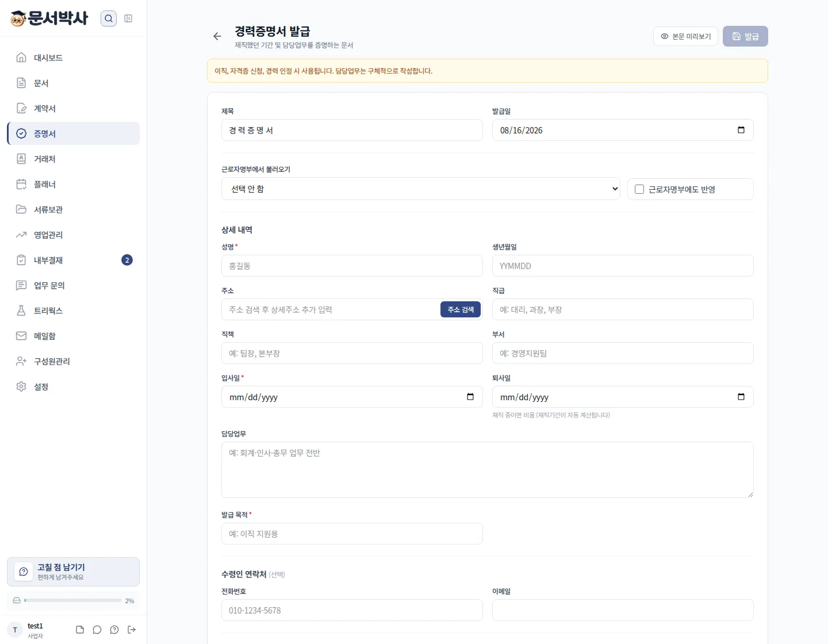The height and width of the screenshot is (644, 828).
Task: Open the 고칠 점 남기기 feedback card
Action: [x=74, y=572]
